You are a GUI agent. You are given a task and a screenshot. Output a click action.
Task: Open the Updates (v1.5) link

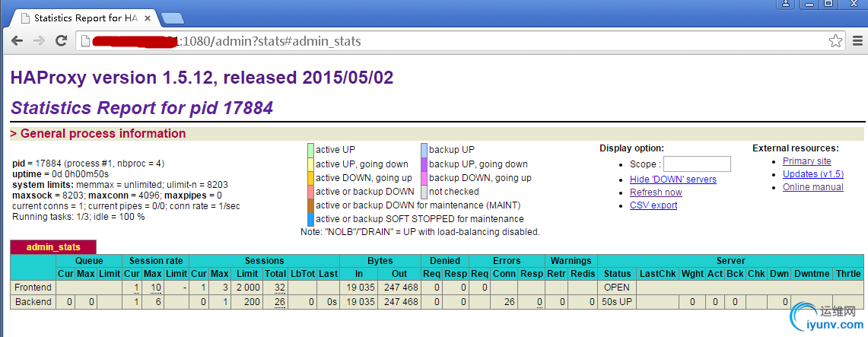(x=812, y=173)
